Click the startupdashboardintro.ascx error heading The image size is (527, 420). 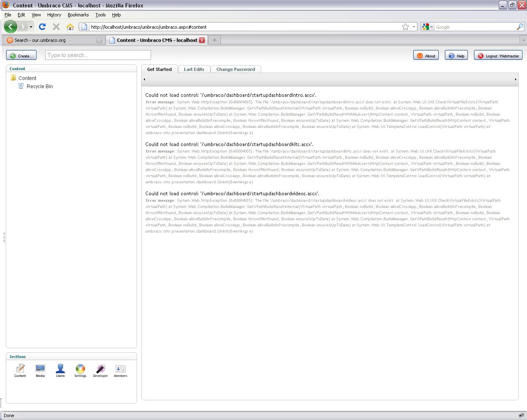[231, 95]
